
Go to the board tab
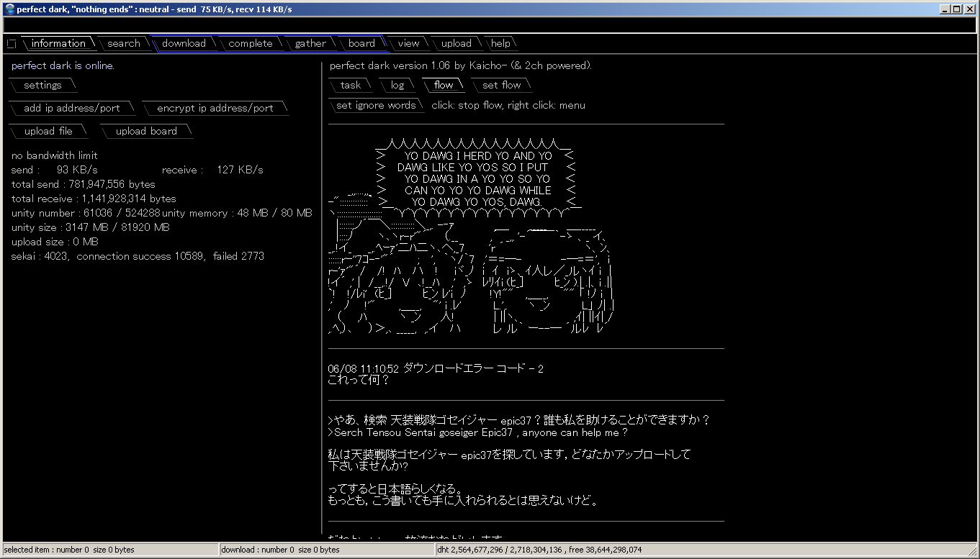pyautogui.click(x=361, y=43)
